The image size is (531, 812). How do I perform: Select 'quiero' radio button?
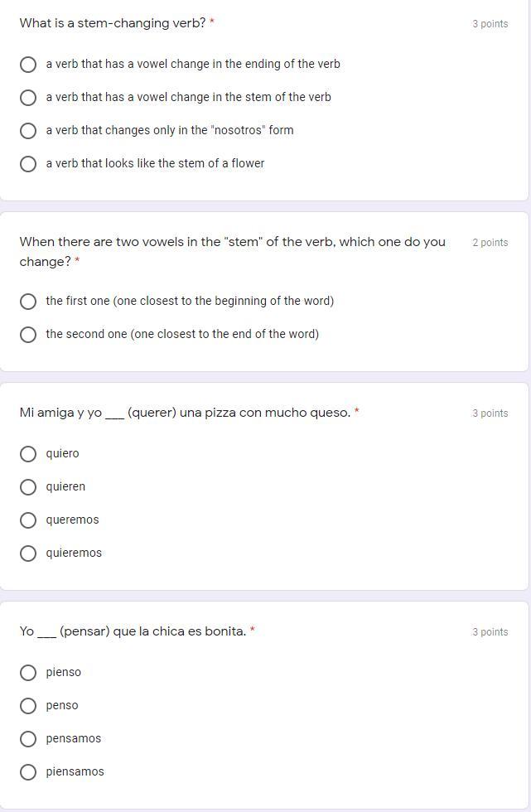[28, 454]
